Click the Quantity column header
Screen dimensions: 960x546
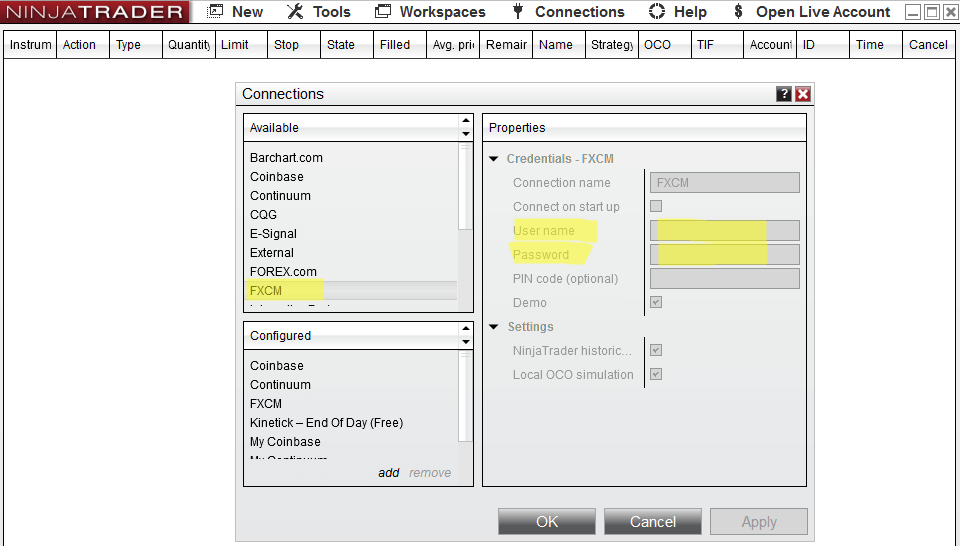[x=189, y=45]
